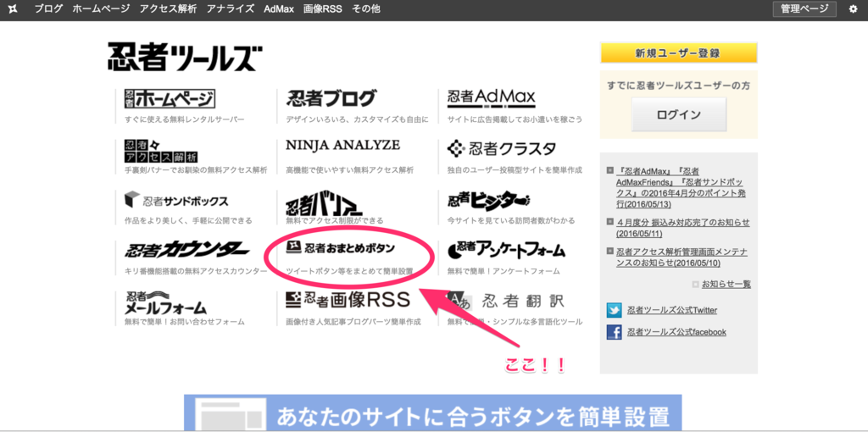The height and width of the screenshot is (432, 868).
Task: Open NINJA ANALYZE logo
Action: pos(342,145)
